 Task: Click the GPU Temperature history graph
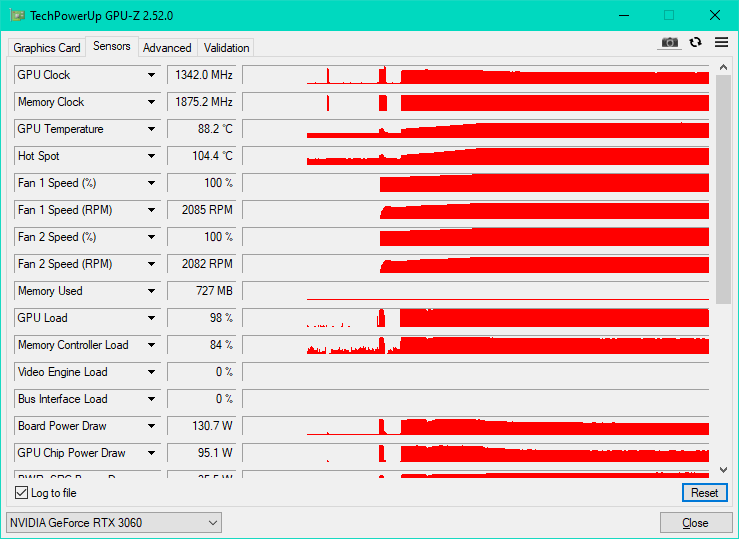coord(476,129)
